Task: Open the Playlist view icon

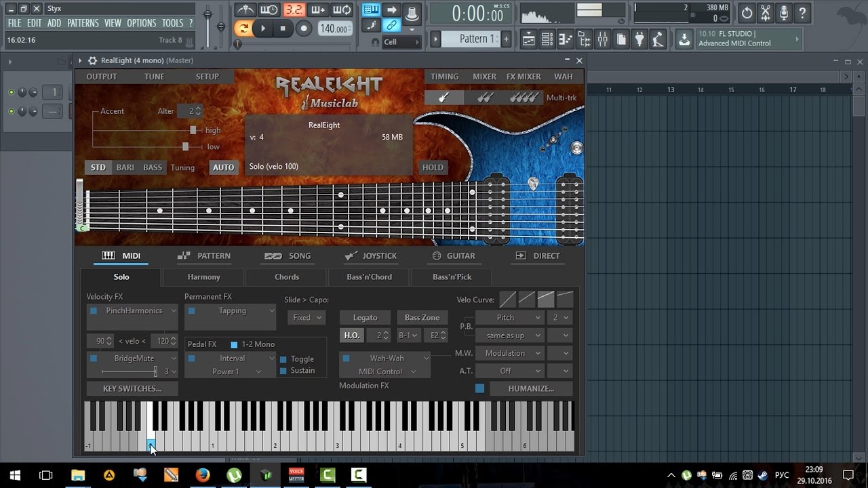Action: coord(528,40)
